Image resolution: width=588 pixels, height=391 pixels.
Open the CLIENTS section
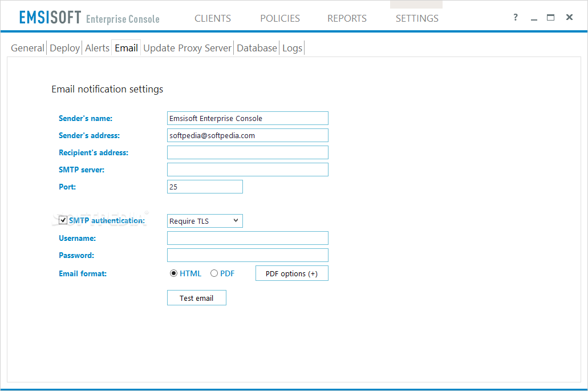coord(213,18)
